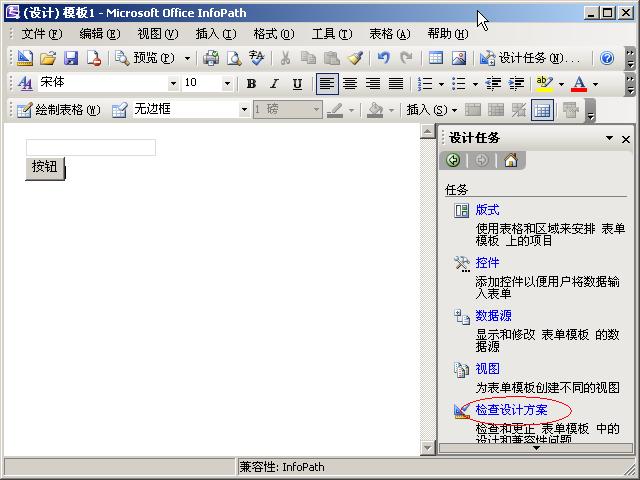
Task: Click the Paste clipboard icon
Action: pos(332,58)
